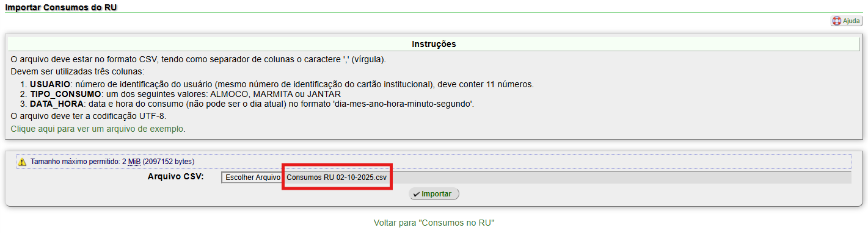Open the Ajuda help button

[847, 21]
